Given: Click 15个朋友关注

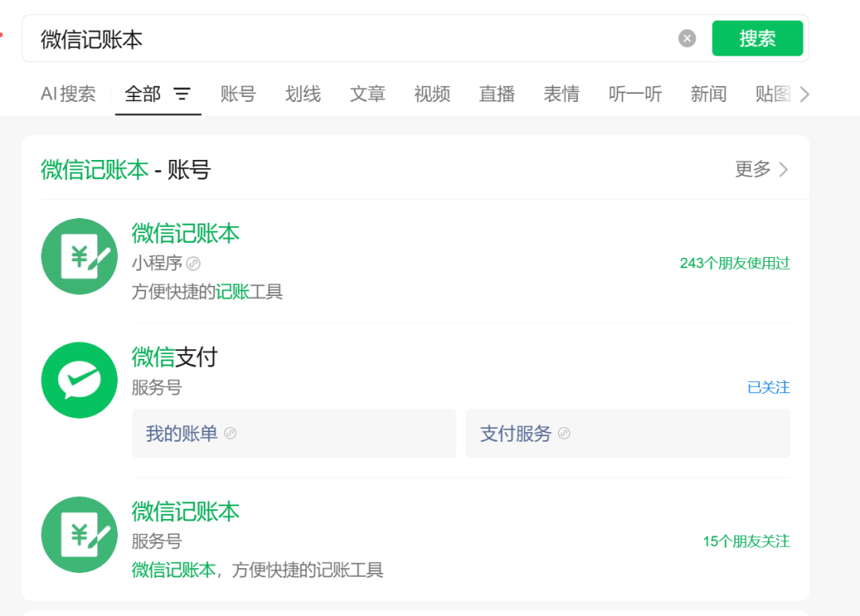Looking at the screenshot, I should point(746,542).
